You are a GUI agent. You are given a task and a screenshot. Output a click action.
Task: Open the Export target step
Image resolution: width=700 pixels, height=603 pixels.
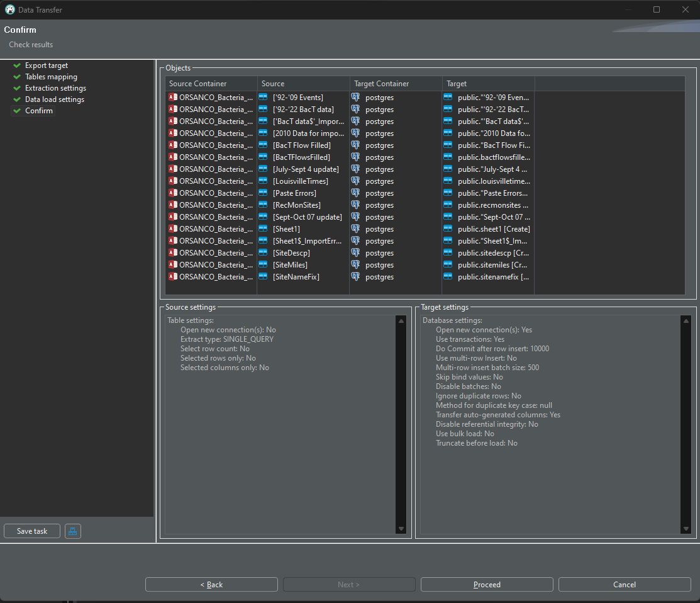tap(47, 65)
